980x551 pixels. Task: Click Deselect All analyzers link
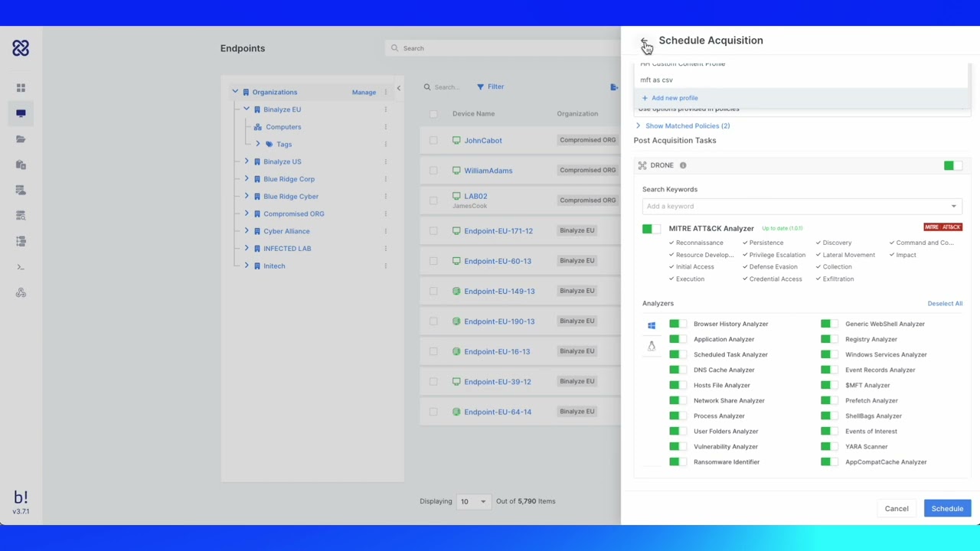click(945, 304)
